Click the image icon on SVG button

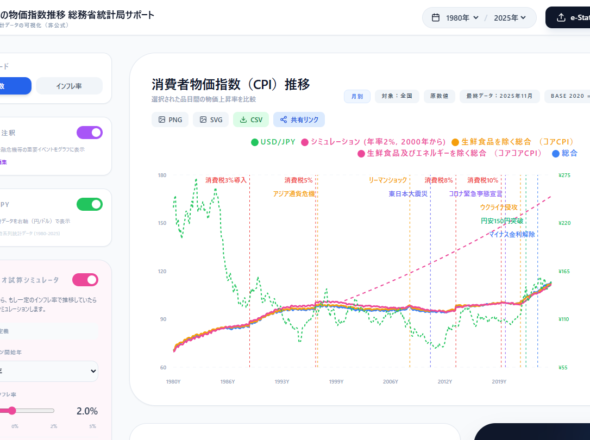point(203,120)
